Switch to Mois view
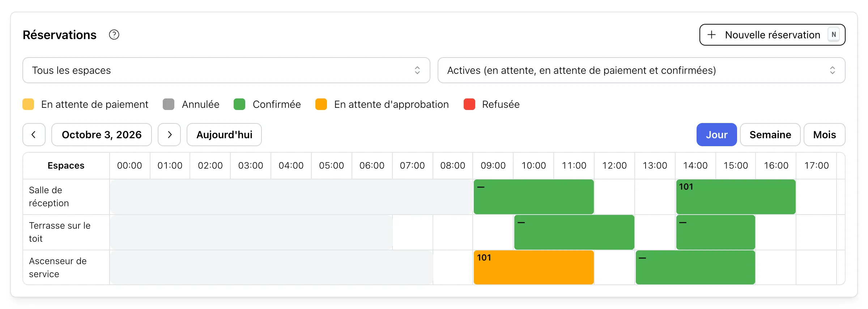Image resolution: width=868 pixels, height=309 pixels. pos(825,135)
